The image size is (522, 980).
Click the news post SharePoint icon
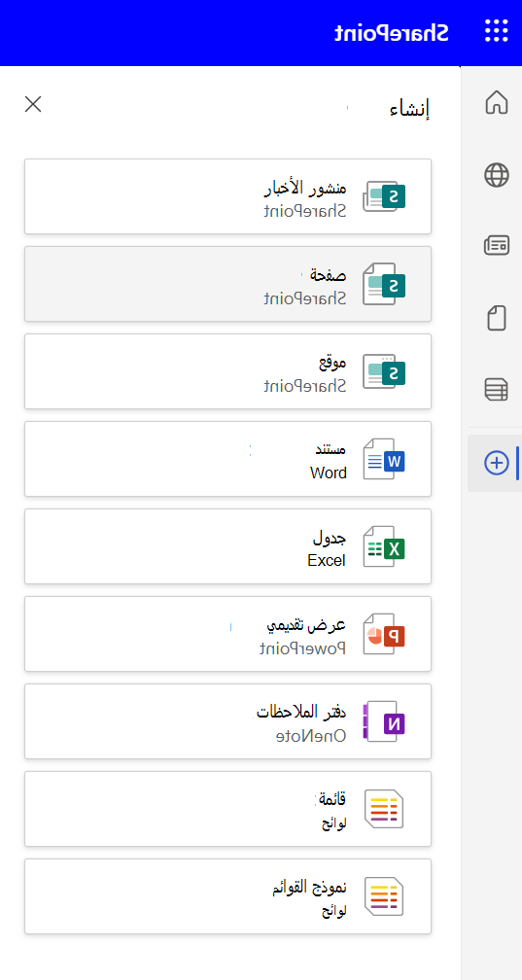point(385,196)
